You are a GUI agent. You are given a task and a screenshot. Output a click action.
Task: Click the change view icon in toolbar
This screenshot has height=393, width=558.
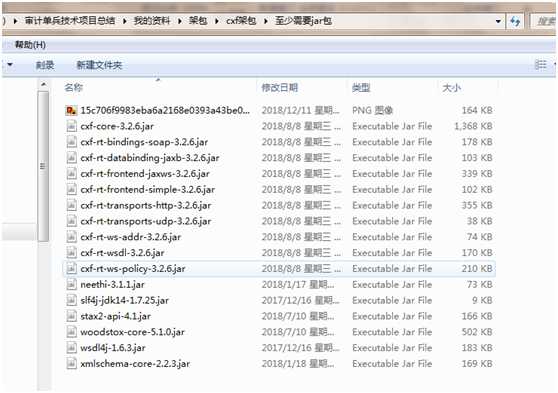coord(541,65)
